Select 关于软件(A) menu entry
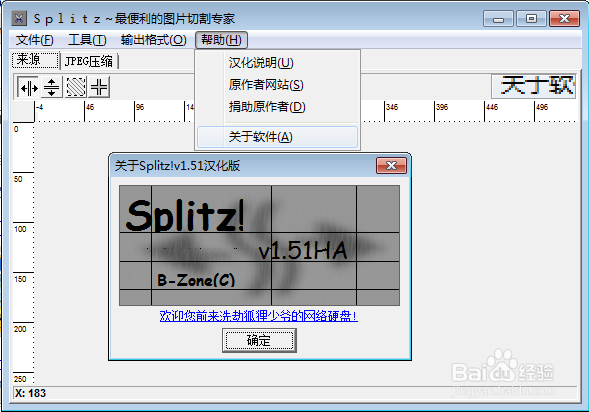 pos(278,137)
